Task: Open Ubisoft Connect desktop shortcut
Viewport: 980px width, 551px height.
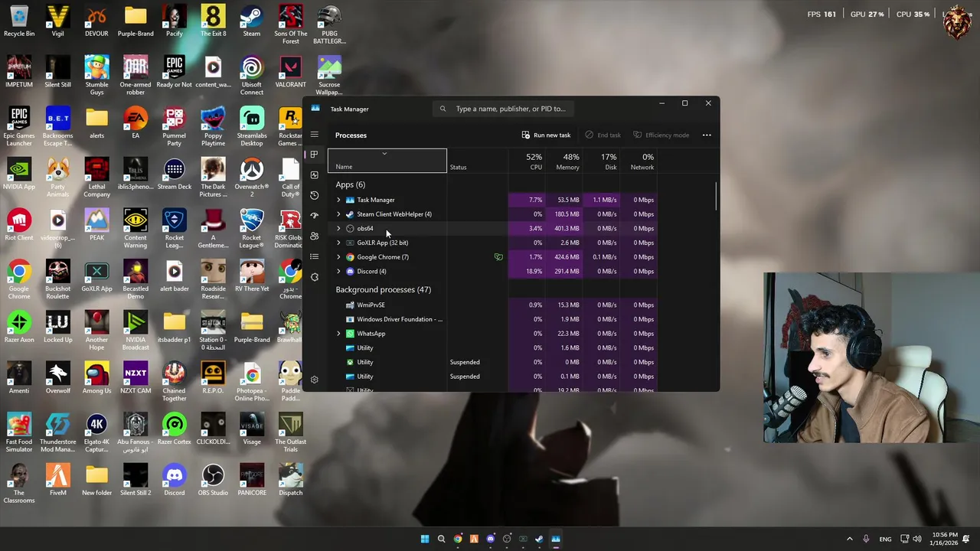Action: [x=252, y=76]
